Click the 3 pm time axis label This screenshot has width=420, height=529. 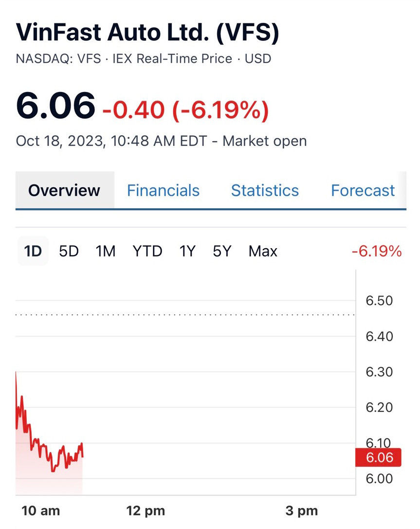pos(301,511)
